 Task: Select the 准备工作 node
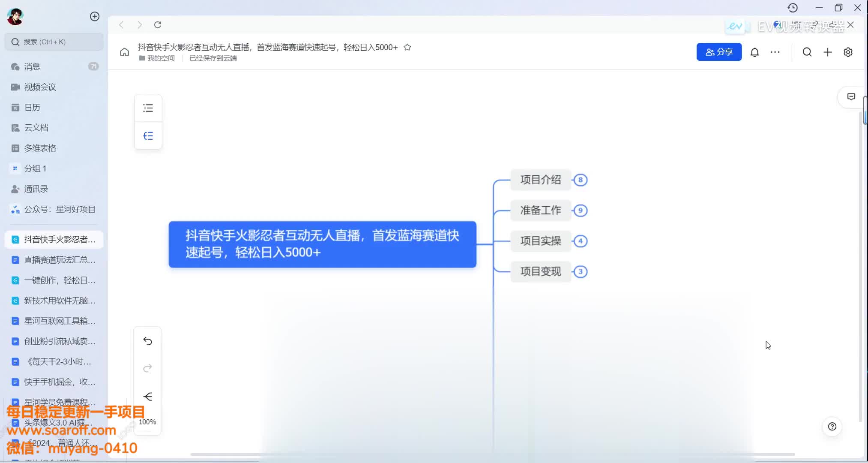[541, 210]
